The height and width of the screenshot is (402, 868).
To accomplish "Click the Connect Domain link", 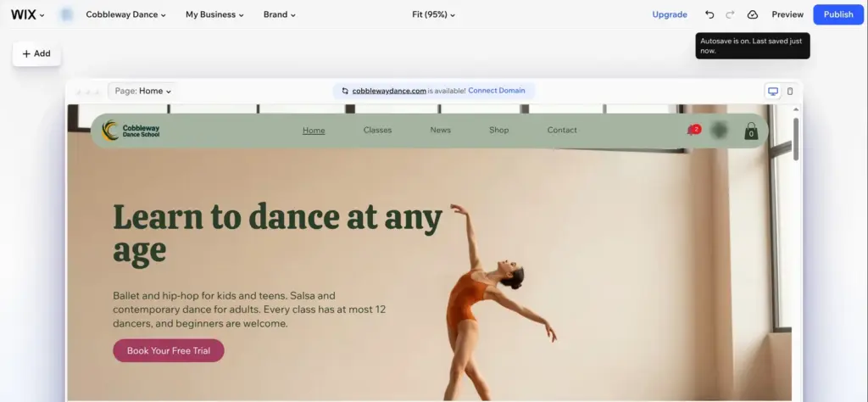I will 497,91.
